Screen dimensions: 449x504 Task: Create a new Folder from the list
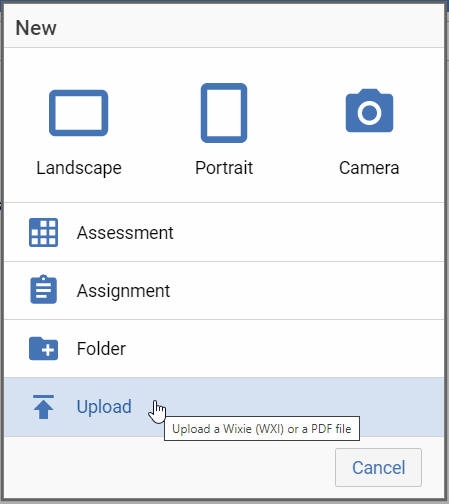[224, 348]
